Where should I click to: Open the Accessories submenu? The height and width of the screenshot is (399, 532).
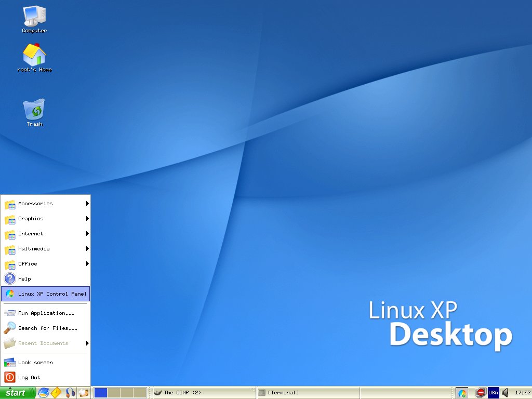coord(46,204)
